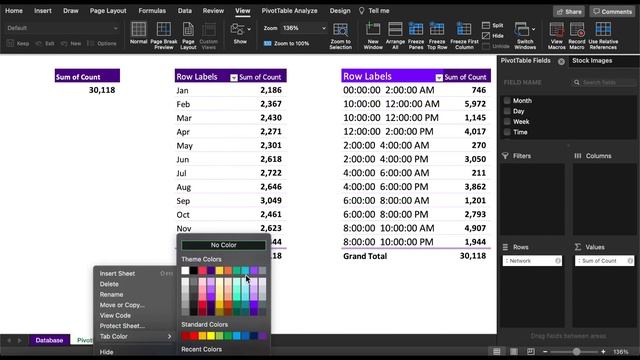Click Freeze Top Row

437,36
